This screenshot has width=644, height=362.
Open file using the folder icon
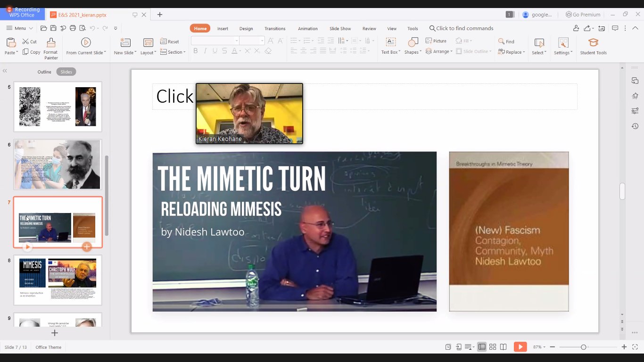click(x=43, y=28)
